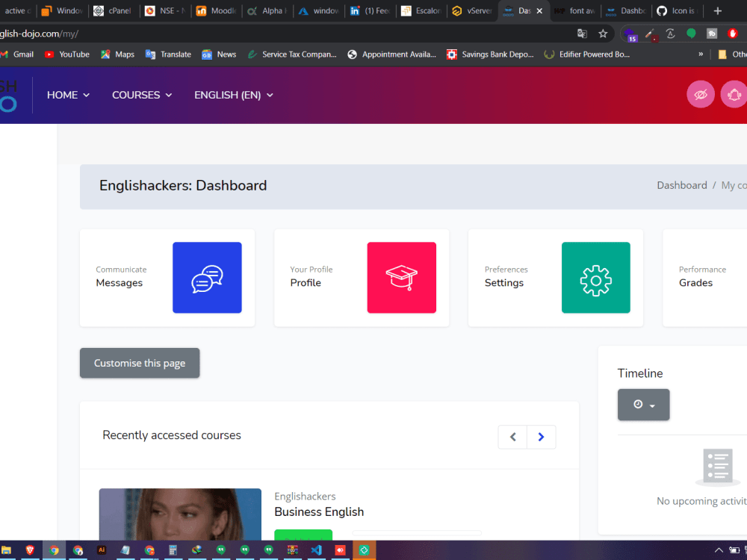
Task: Open the Business English course link
Action: click(x=319, y=512)
